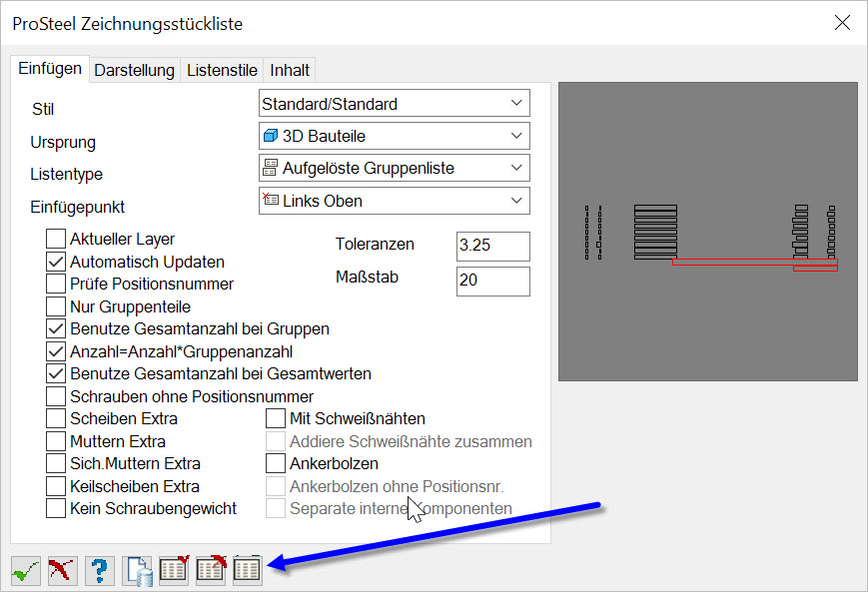Enable Prüfe Positionsnummer checkbox
The image size is (868, 592).
tap(56, 284)
